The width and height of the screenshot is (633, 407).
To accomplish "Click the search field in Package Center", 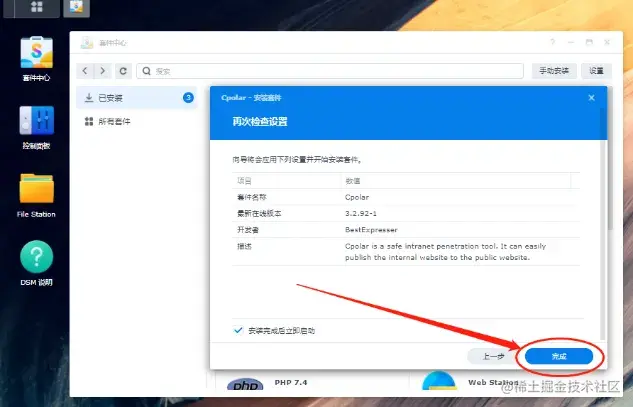I will tap(330, 71).
